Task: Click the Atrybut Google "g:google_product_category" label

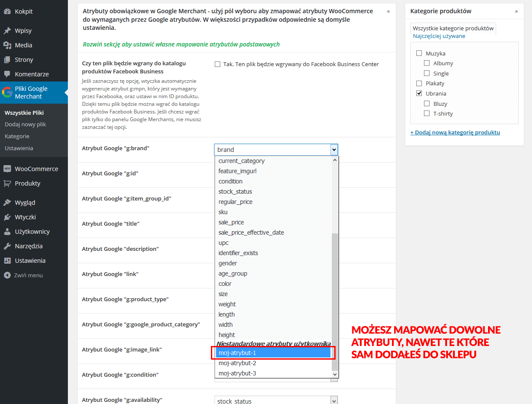Action: [x=141, y=324]
